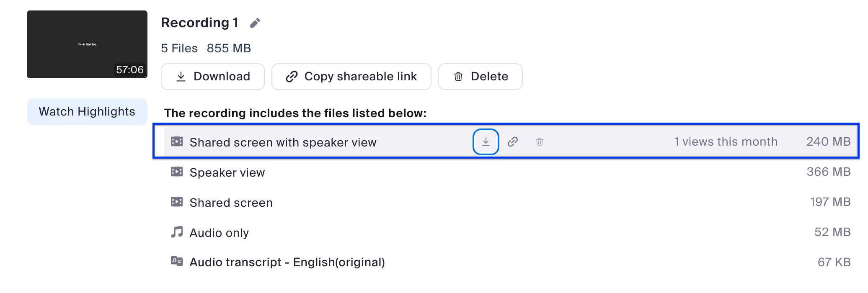Image resolution: width=868 pixels, height=293 pixels.
Task: Open the Shared screen file
Action: point(231,203)
